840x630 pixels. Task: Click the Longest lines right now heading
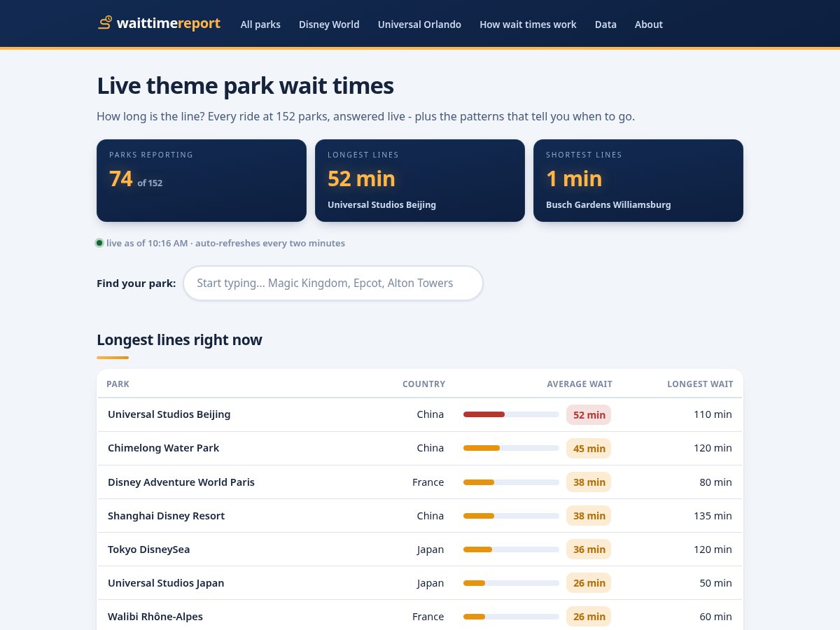pyautogui.click(x=179, y=339)
